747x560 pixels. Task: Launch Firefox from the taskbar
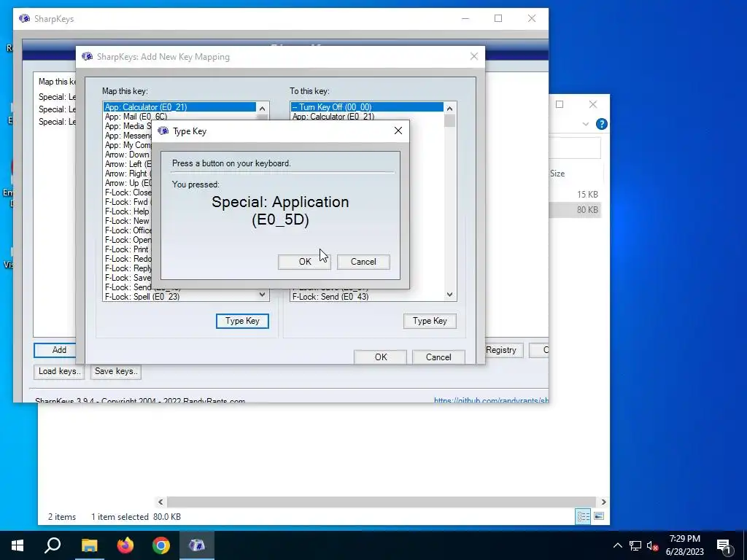(125, 545)
